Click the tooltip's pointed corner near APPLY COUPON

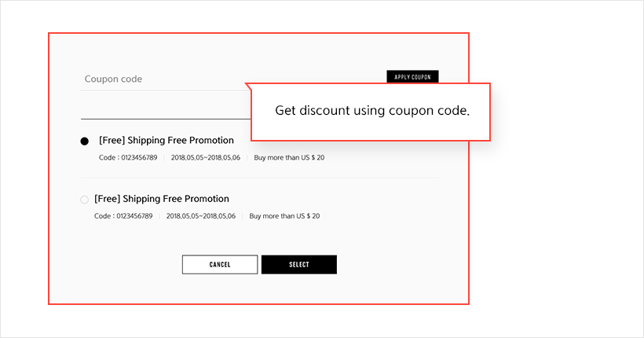(x=248, y=86)
